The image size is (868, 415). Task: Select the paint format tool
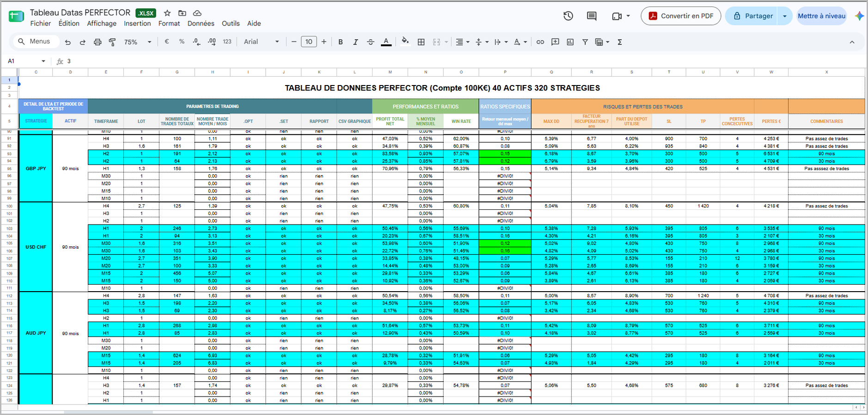click(112, 42)
